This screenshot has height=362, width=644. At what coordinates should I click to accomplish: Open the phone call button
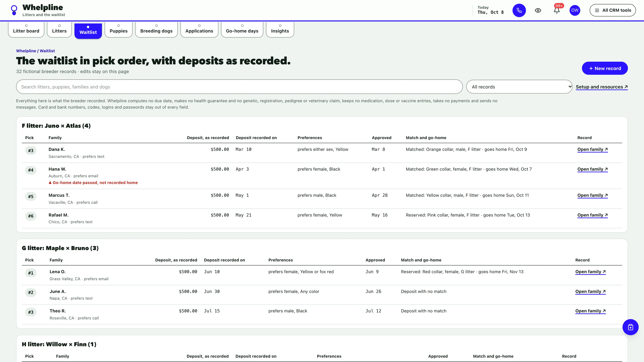click(519, 10)
